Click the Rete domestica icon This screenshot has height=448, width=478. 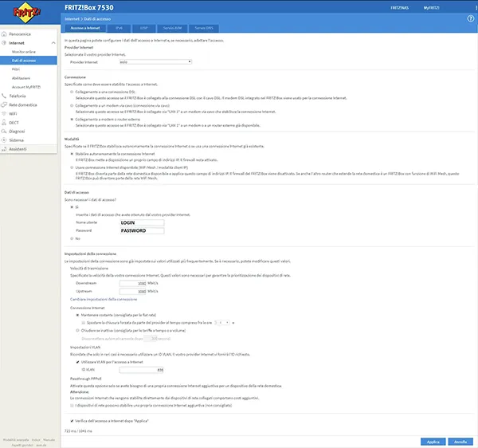(x=5, y=104)
